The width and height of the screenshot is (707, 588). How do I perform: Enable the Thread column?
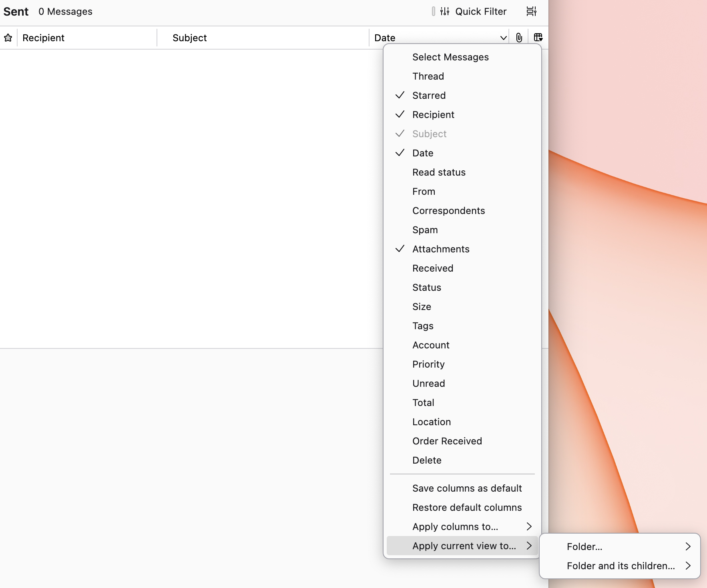[462, 76]
